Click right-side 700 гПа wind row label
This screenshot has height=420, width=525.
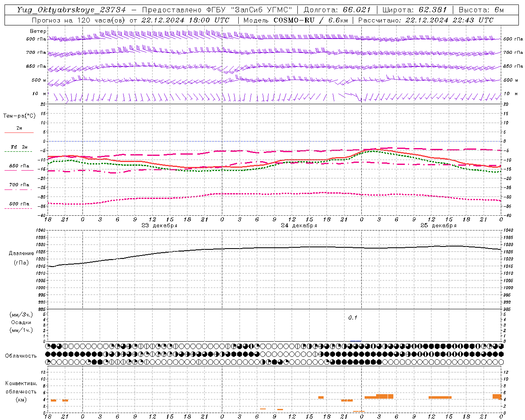pyautogui.click(x=513, y=52)
